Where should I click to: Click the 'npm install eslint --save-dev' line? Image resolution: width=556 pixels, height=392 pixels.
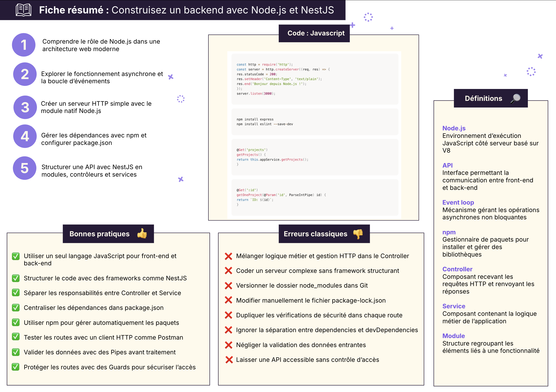265,124
